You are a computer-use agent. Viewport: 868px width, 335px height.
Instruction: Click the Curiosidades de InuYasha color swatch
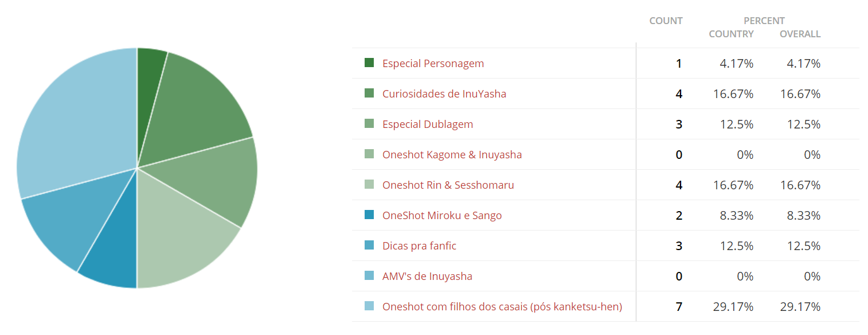[x=369, y=93]
